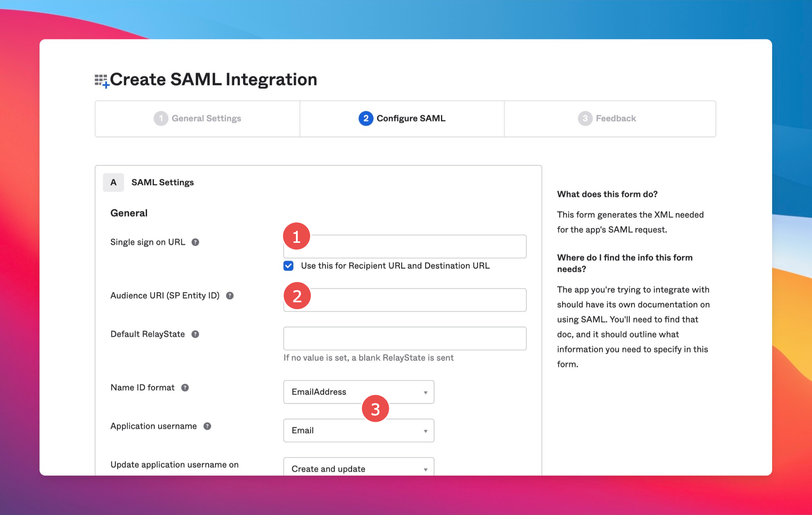Viewport: 812px width, 515px height.
Task: Uncheck Use this for Recipient URL checkbox
Action: (288, 266)
